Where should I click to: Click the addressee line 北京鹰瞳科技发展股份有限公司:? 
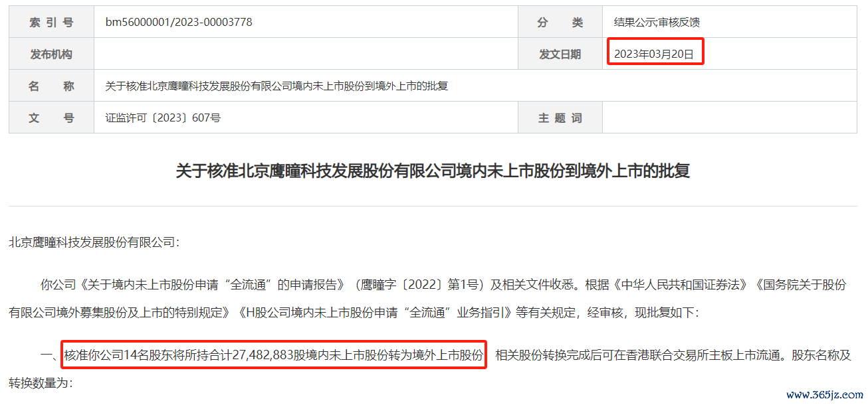click(94, 242)
